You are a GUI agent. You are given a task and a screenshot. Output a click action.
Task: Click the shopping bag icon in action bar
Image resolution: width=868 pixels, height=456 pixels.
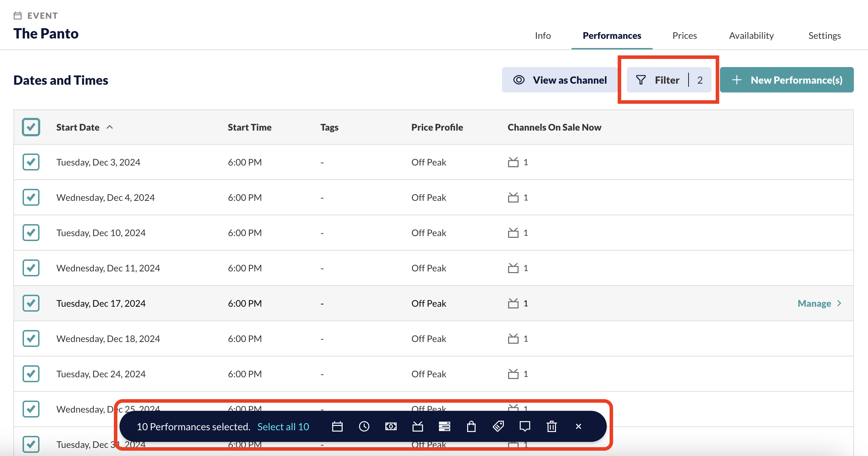click(x=471, y=426)
